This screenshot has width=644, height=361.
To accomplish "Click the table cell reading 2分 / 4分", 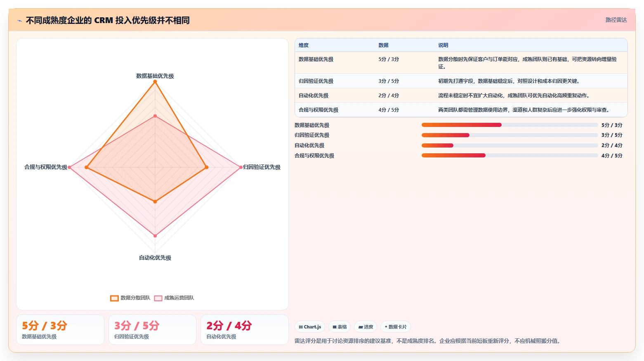I will tap(389, 96).
